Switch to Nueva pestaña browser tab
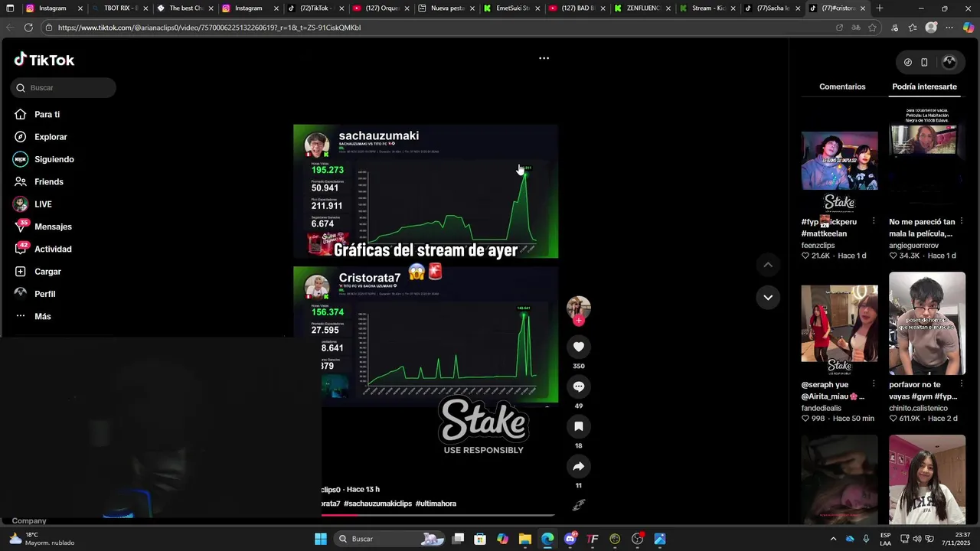 pyautogui.click(x=446, y=8)
